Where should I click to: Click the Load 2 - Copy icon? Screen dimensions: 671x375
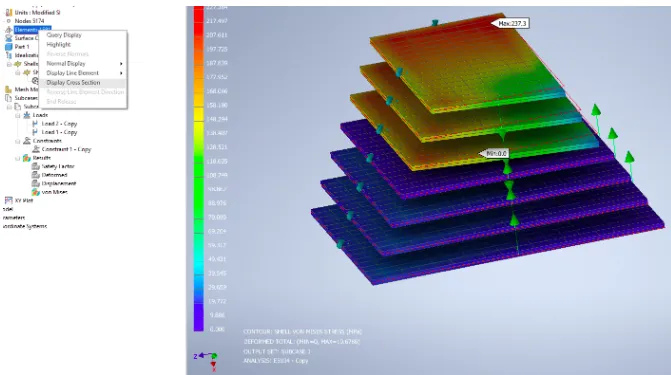35,124
